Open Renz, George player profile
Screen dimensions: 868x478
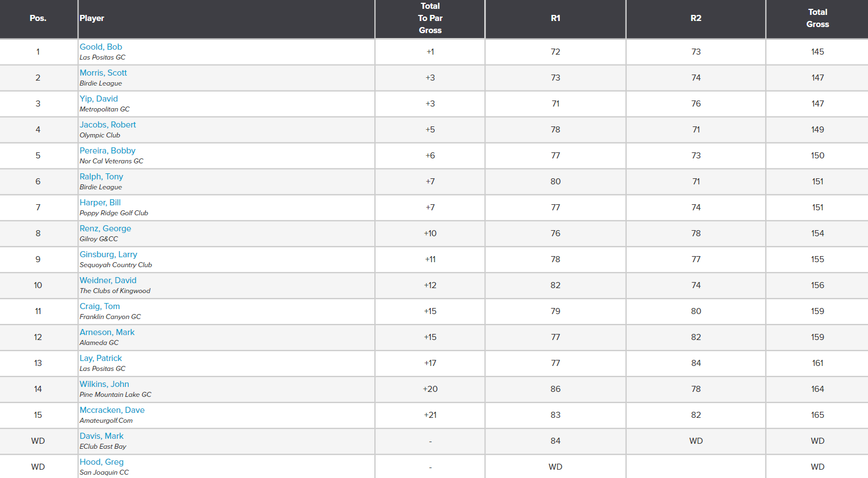105,229
